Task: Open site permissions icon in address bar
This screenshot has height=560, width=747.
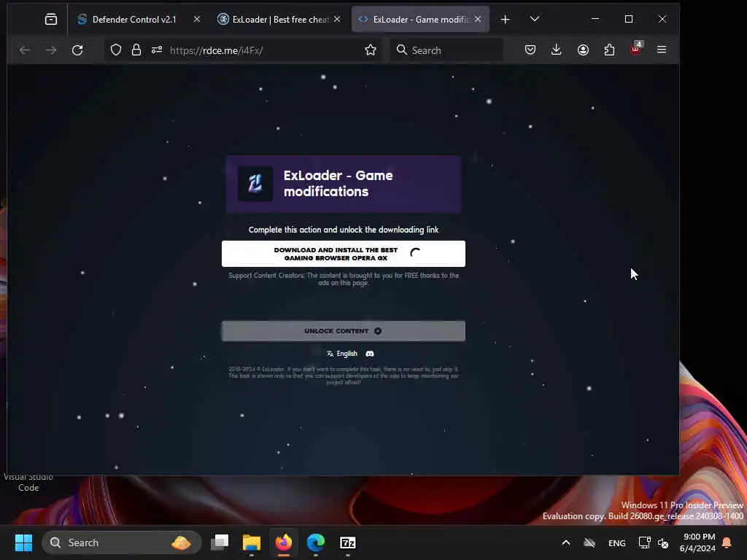Action: pyautogui.click(x=157, y=50)
